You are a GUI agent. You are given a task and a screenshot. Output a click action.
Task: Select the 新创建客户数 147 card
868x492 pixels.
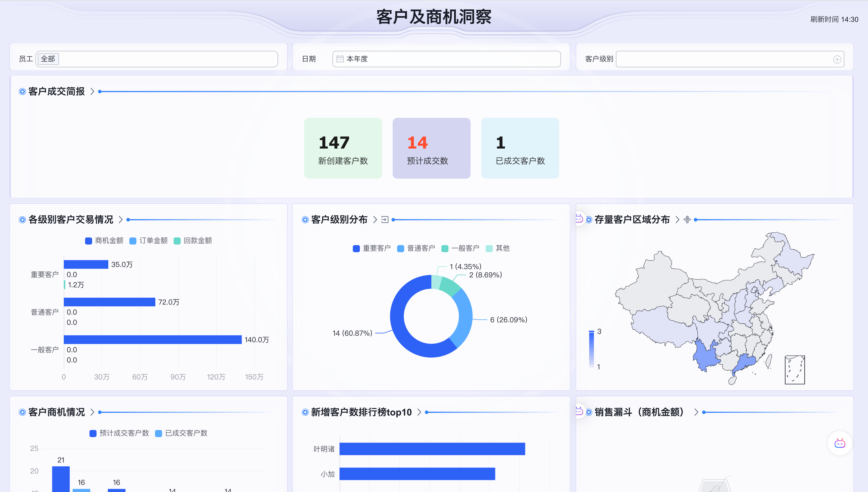tap(342, 148)
